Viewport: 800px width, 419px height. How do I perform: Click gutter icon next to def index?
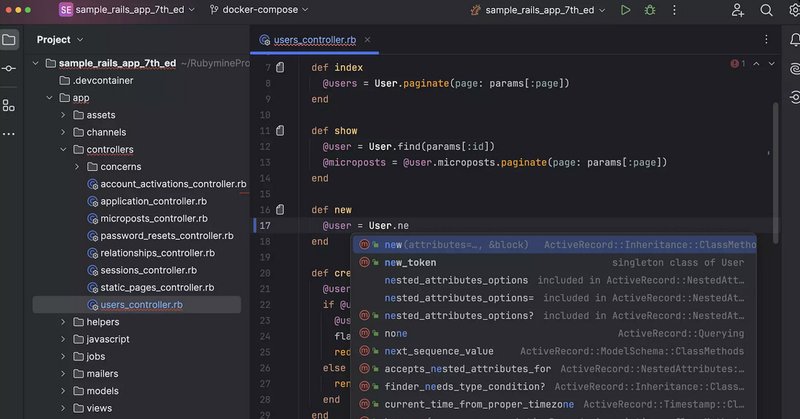(280, 67)
